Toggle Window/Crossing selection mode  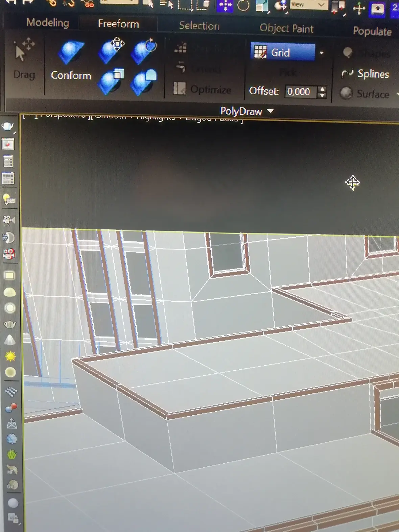click(x=203, y=5)
